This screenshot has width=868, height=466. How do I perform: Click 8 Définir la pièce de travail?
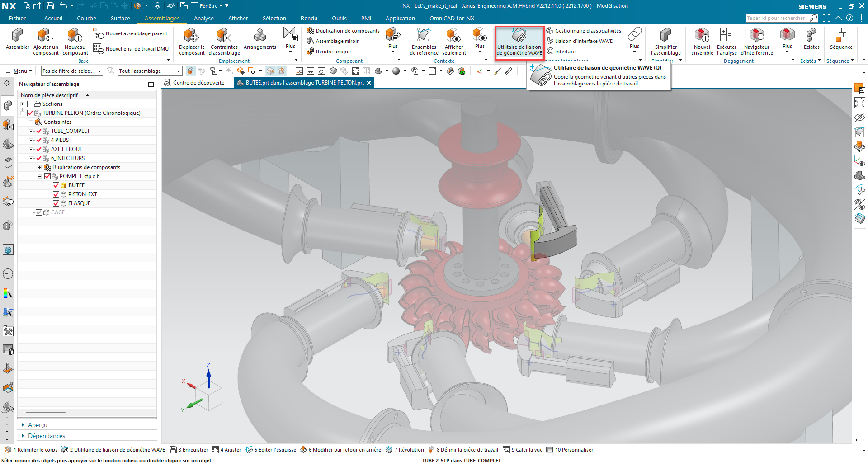pos(463,450)
